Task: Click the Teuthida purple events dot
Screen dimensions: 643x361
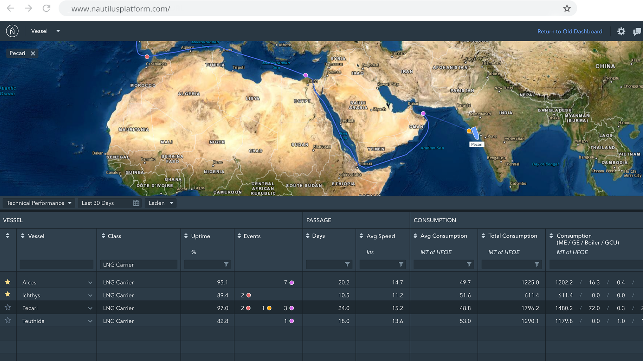Action: [x=292, y=321]
